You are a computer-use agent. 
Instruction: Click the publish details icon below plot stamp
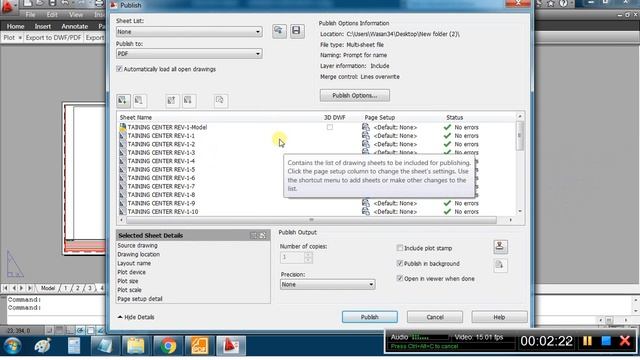point(500,265)
